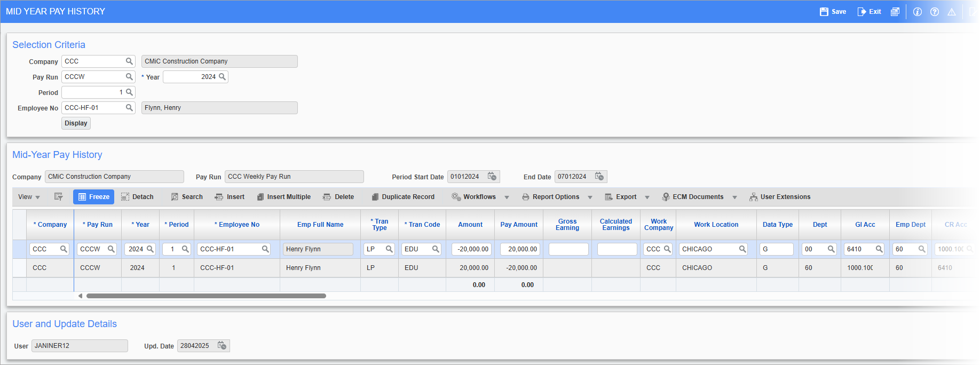Open Year lookup in first table row
The image size is (980, 365).
tap(150, 249)
